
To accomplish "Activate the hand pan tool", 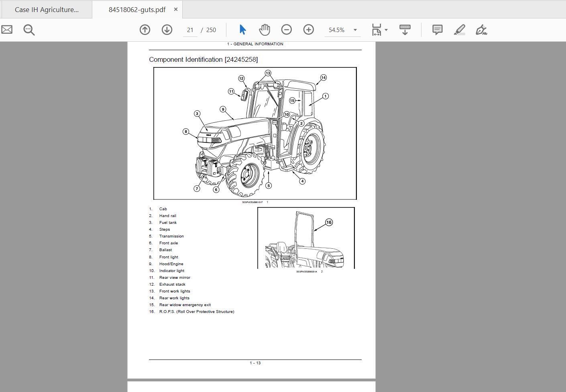I will (x=265, y=30).
